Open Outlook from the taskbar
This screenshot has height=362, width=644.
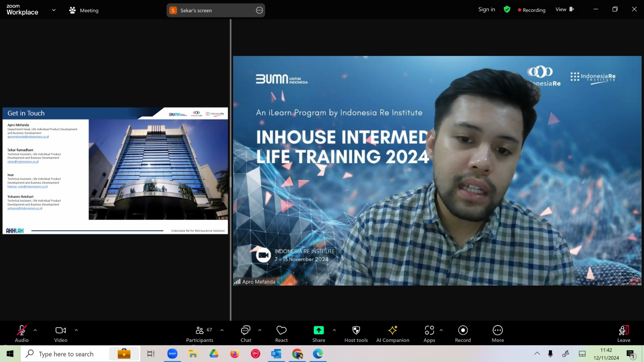[276, 354]
